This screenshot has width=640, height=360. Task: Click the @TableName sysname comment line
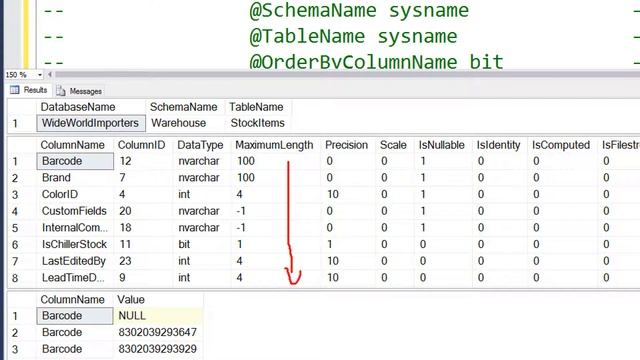[353, 36]
